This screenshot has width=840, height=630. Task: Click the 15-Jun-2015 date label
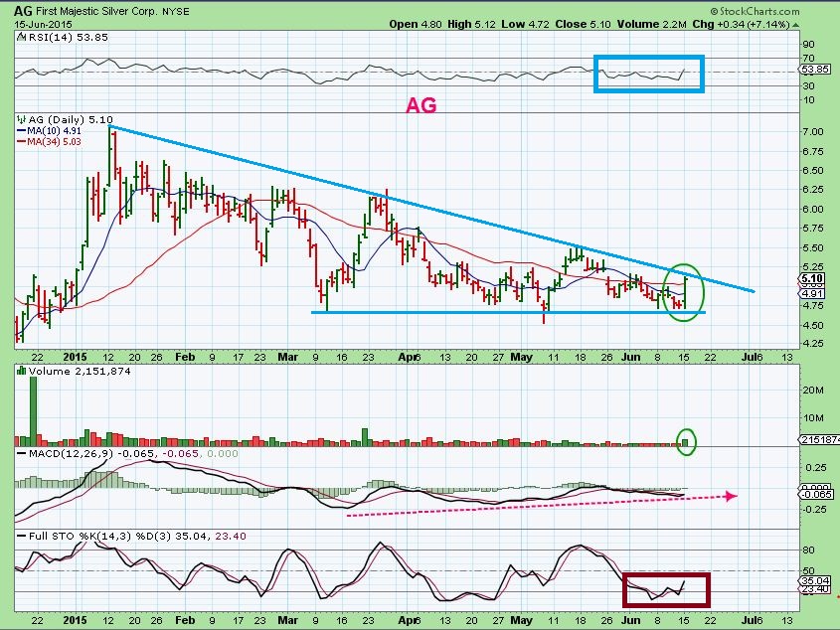pos(43,25)
